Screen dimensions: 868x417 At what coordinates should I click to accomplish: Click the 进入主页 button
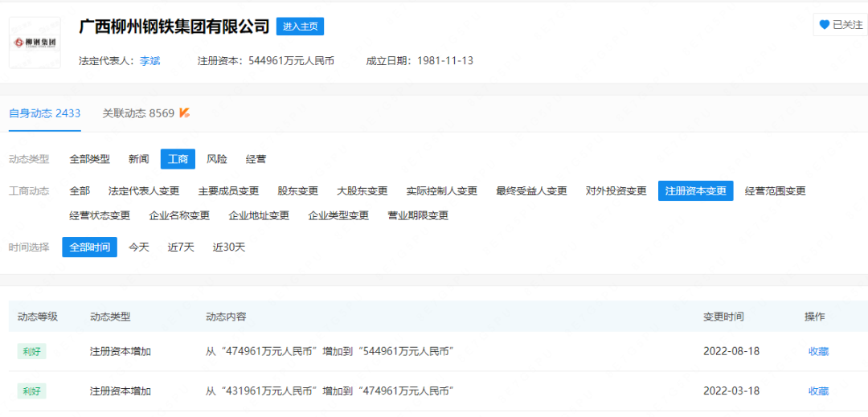[300, 27]
